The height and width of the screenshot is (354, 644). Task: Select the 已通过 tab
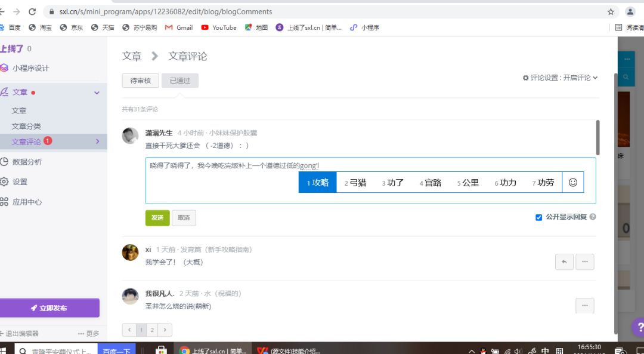179,81
